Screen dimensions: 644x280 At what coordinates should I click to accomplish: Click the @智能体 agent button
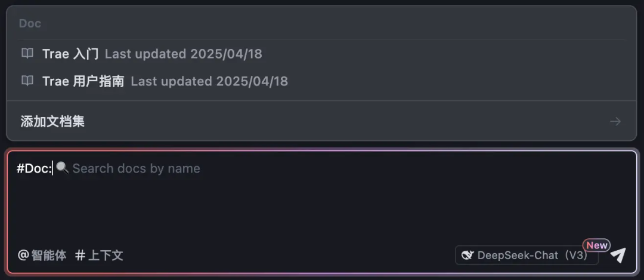42,255
